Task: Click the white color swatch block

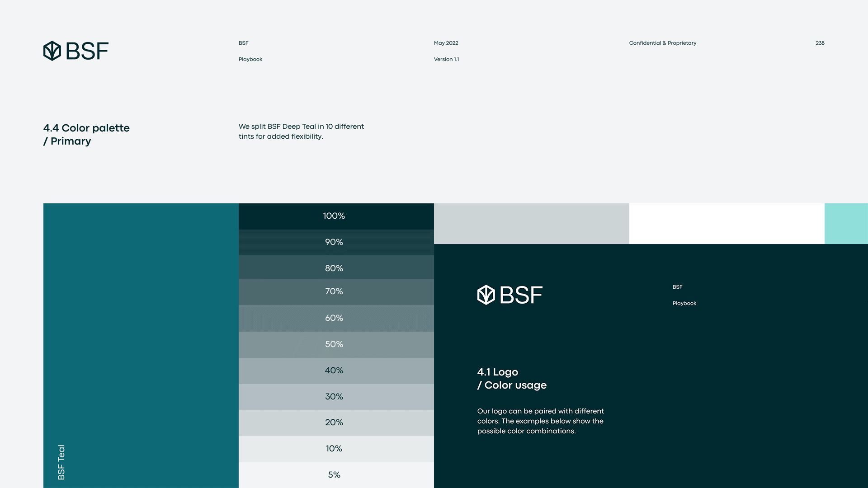Action: pos(726,223)
